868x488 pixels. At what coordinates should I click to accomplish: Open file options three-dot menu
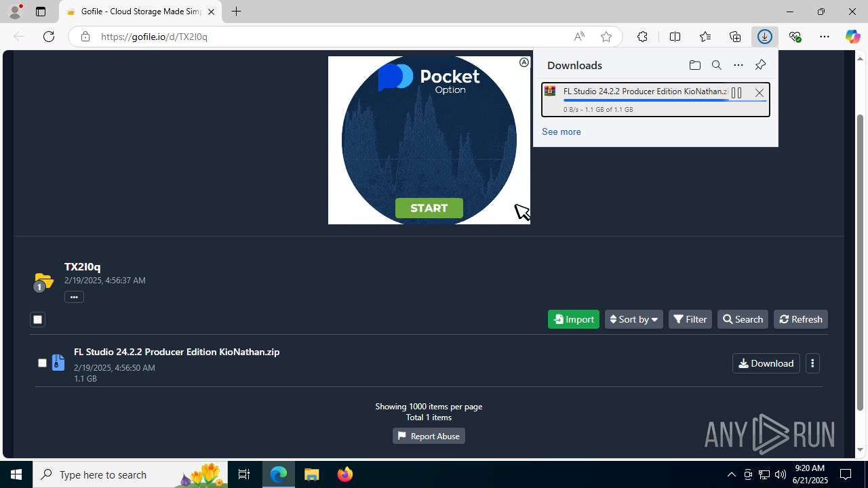(x=812, y=363)
